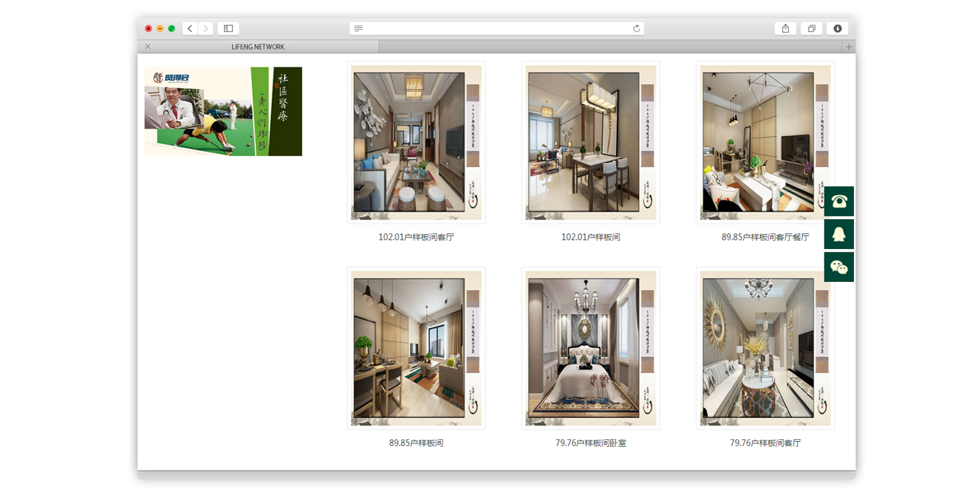This screenshot has height=502, width=980.
Task: Close the LIFENG NETWORK tab
Action: [x=147, y=47]
